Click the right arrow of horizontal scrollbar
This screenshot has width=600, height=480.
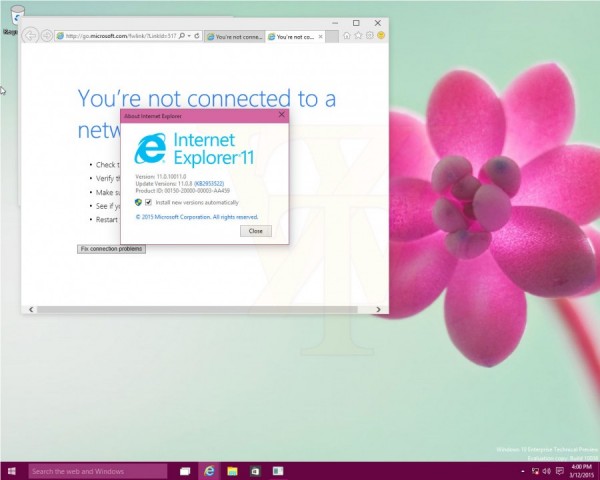click(x=378, y=309)
